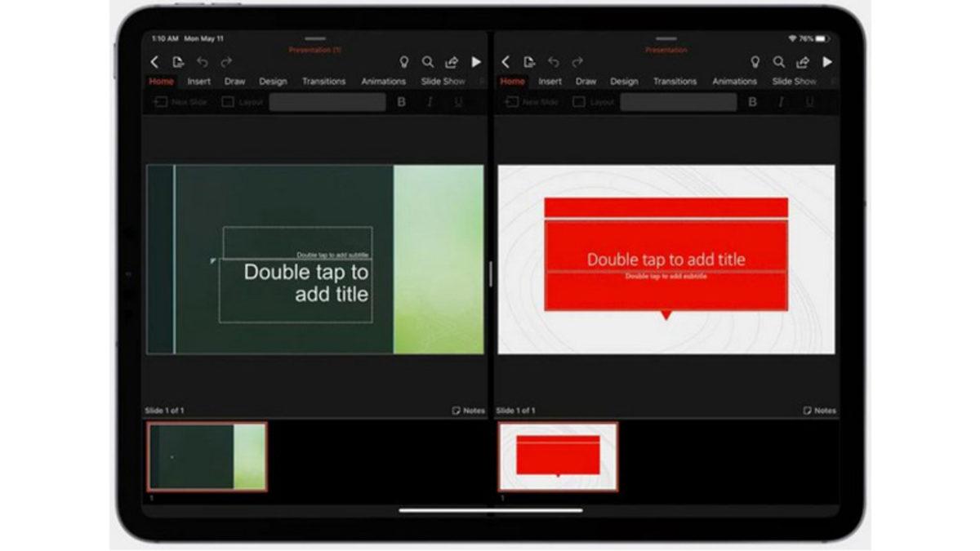This screenshot has height=551, width=980.
Task: Tap the back chevron in the right window
Action: click(505, 61)
